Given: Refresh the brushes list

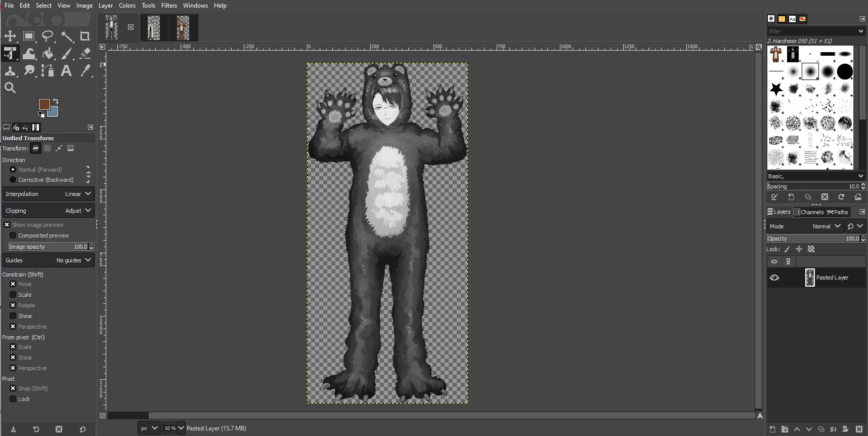Looking at the screenshot, I should click(841, 197).
